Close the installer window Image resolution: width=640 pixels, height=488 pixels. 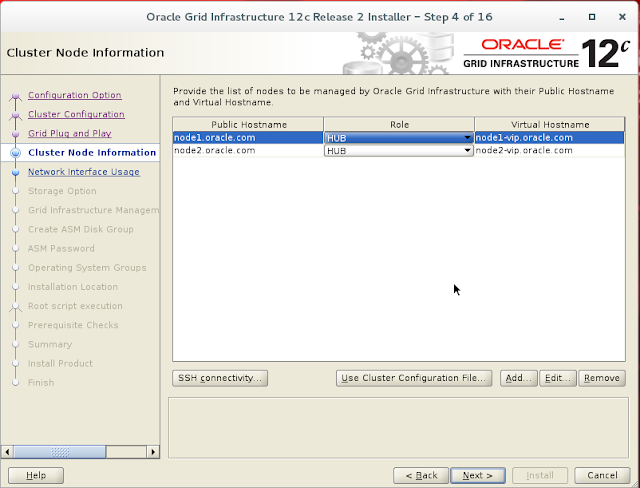pos(622,17)
